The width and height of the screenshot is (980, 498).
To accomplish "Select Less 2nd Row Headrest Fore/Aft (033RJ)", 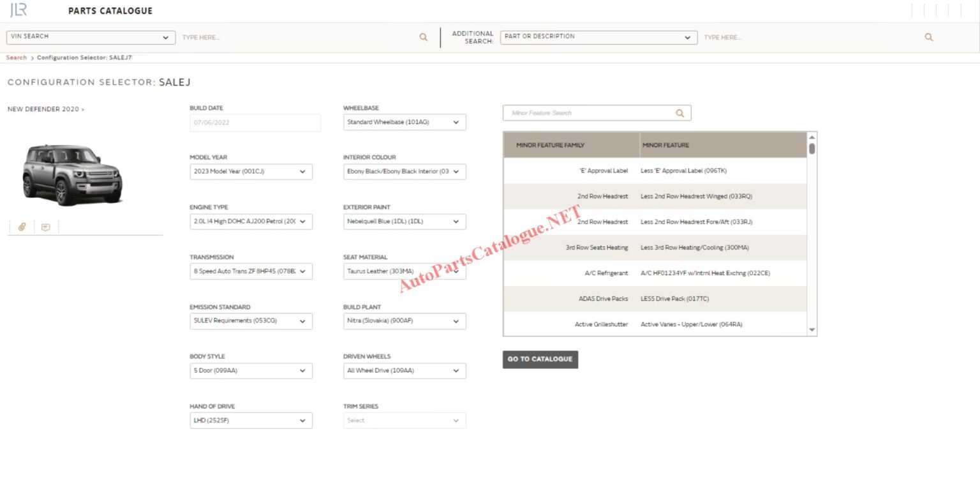I will [697, 222].
